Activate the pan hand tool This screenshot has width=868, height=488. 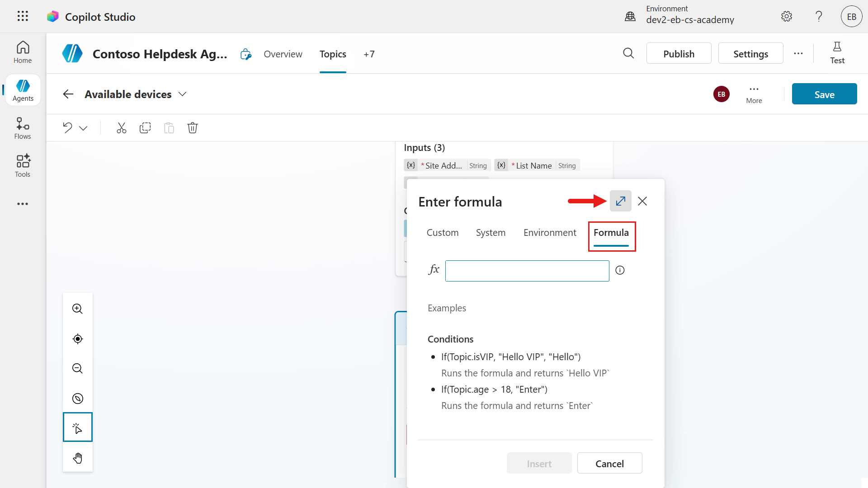click(x=78, y=458)
